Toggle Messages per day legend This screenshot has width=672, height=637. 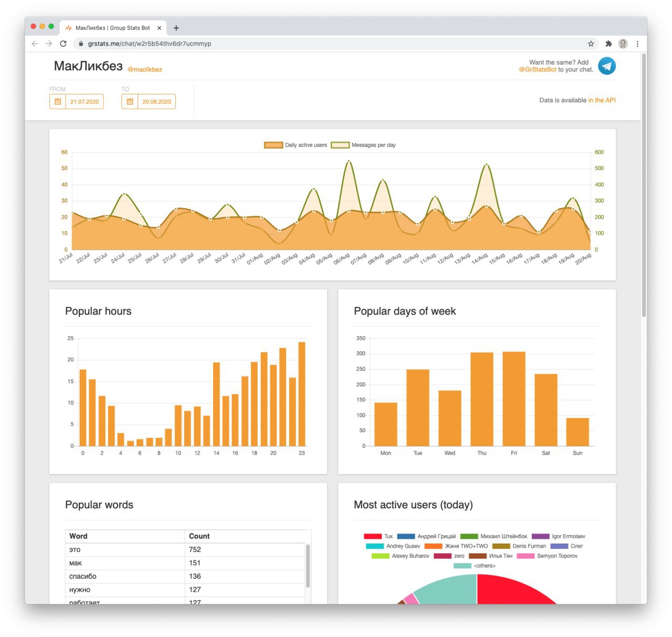point(363,145)
